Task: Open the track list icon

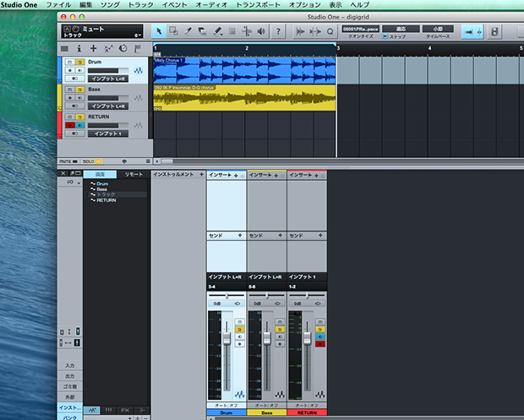Action: coord(64,49)
